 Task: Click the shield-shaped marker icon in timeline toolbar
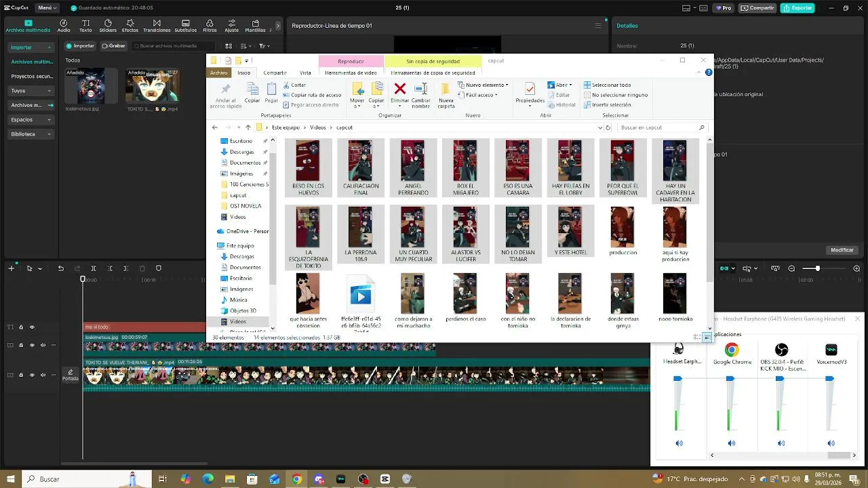(159, 268)
